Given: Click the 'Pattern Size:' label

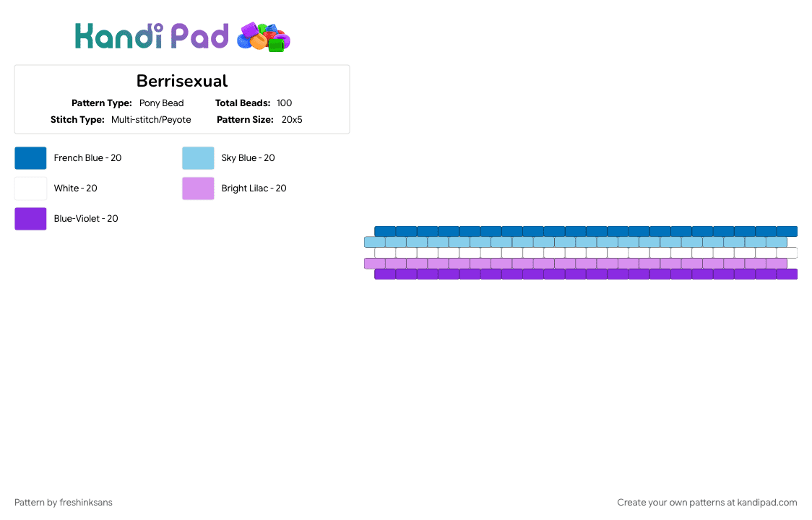Looking at the screenshot, I should [x=245, y=120].
